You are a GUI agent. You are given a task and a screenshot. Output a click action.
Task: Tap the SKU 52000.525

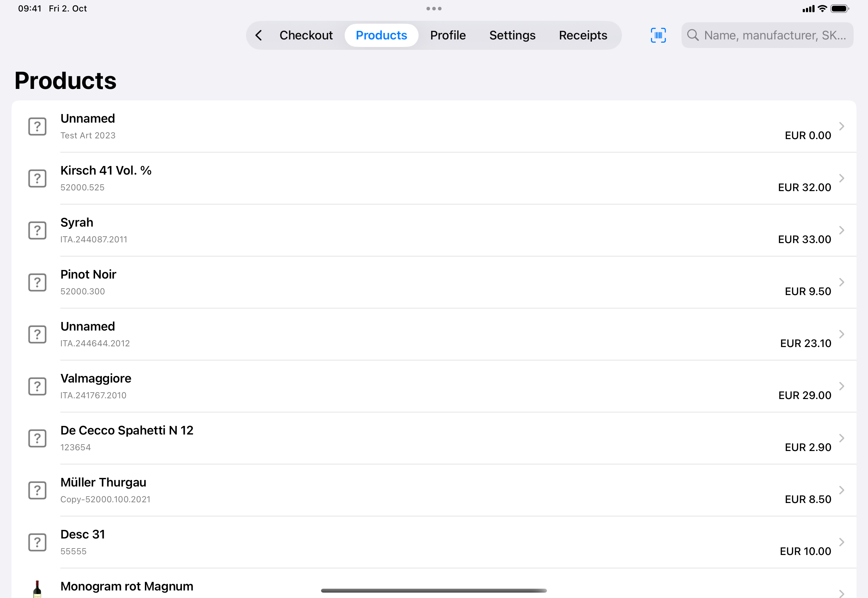coord(82,188)
